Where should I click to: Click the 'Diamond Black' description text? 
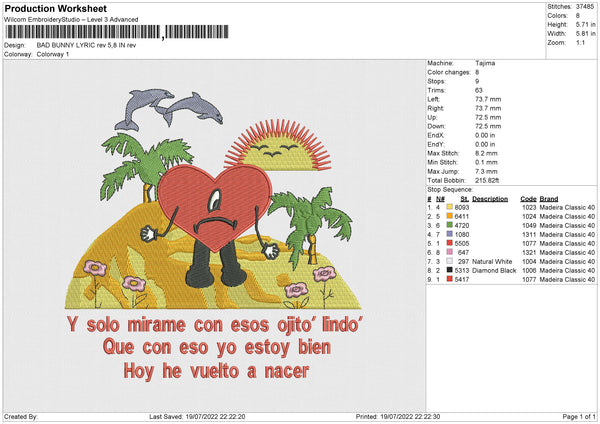(494, 271)
